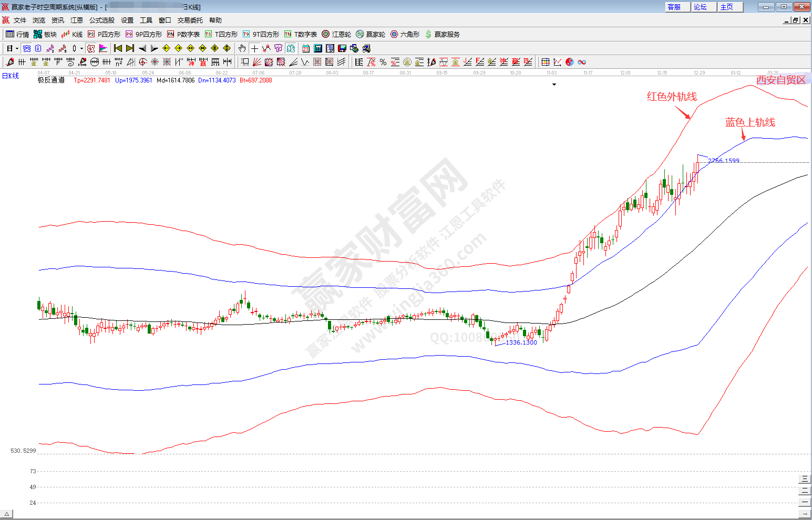Viewport: 812px width, 520px height.
Task: Click the save floppy disk icon
Action: pyautogui.click(x=342, y=48)
